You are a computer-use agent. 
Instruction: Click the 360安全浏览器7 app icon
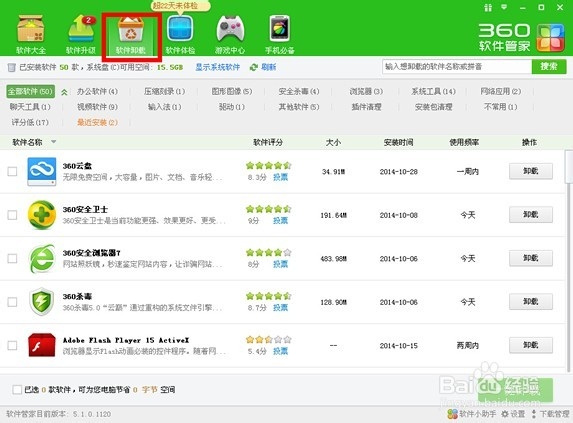[x=42, y=258]
